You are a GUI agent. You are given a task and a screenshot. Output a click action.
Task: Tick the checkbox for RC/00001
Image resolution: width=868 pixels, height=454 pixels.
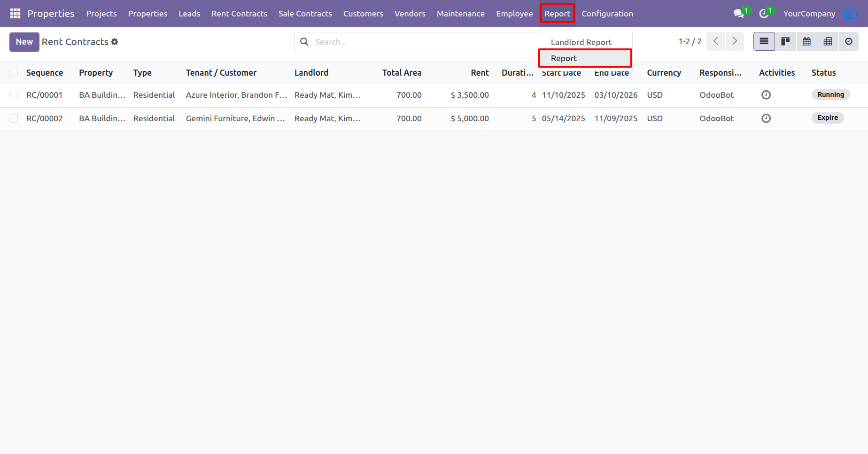(14, 95)
